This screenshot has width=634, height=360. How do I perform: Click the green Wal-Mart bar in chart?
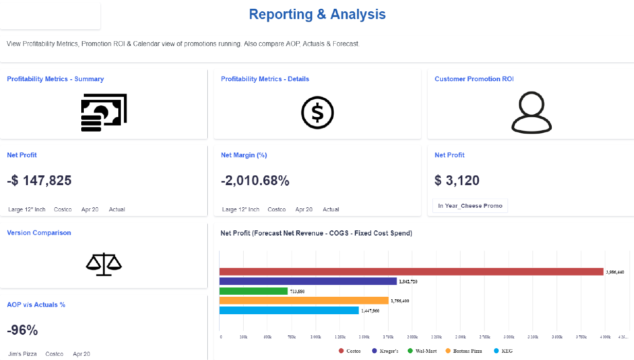pyautogui.click(x=254, y=291)
